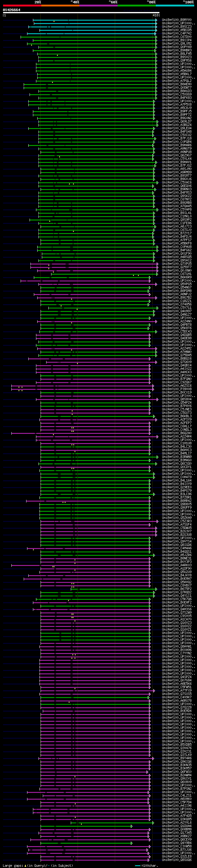Select the UniRef100_B6K6R9 label
Viewport: 197px width, 868px height.
[x=176, y=277]
